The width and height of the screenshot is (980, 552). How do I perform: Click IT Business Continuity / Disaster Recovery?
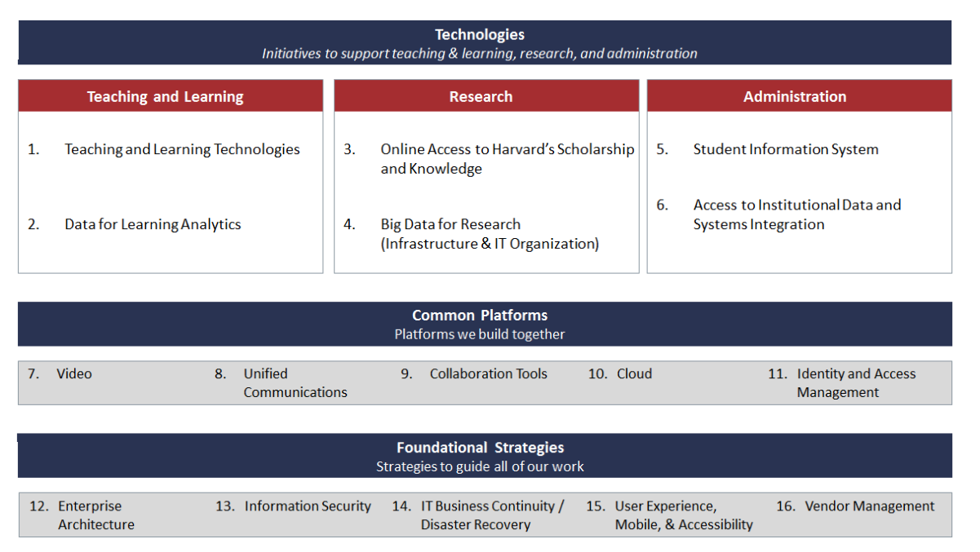(x=492, y=514)
